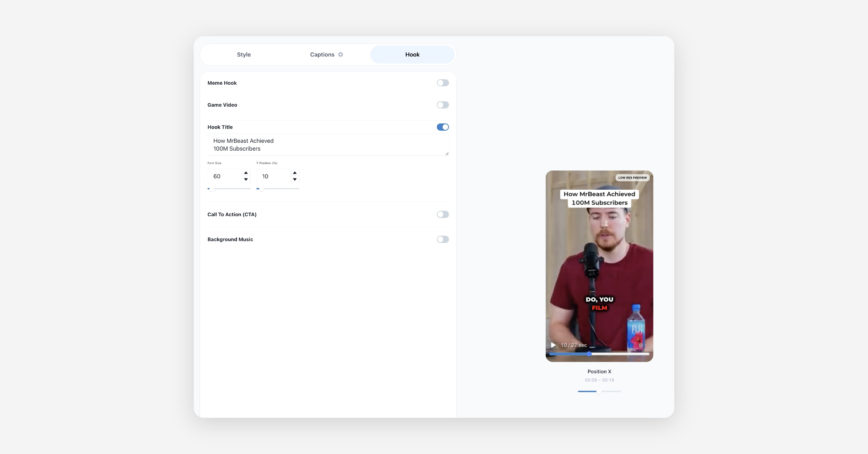The height and width of the screenshot is (454, 868).
Task: Switch to the Captions tab
Action: pyautogui.click(x=322, y=55)
